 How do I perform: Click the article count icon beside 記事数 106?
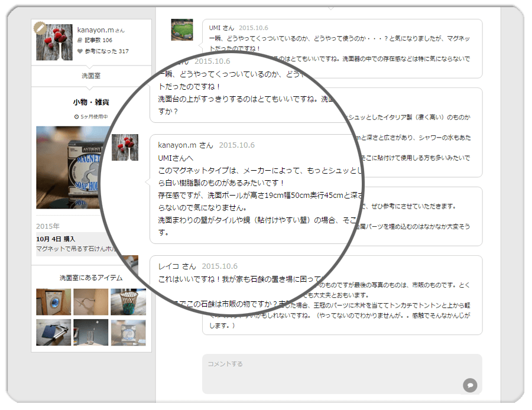point(80,40)
